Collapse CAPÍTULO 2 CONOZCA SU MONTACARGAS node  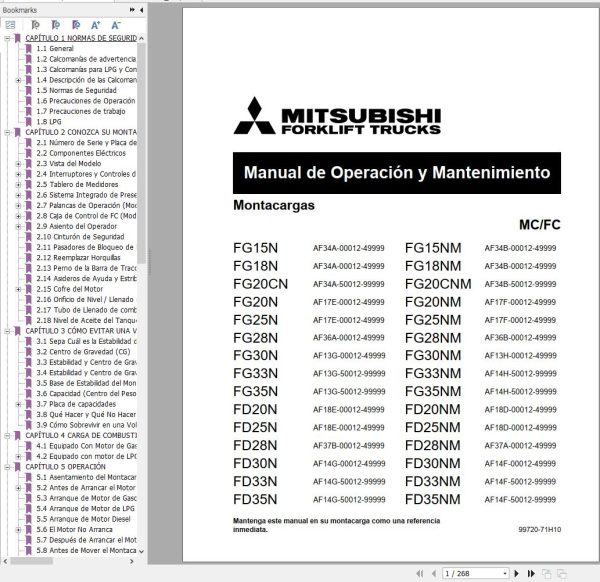click(7, 132)
